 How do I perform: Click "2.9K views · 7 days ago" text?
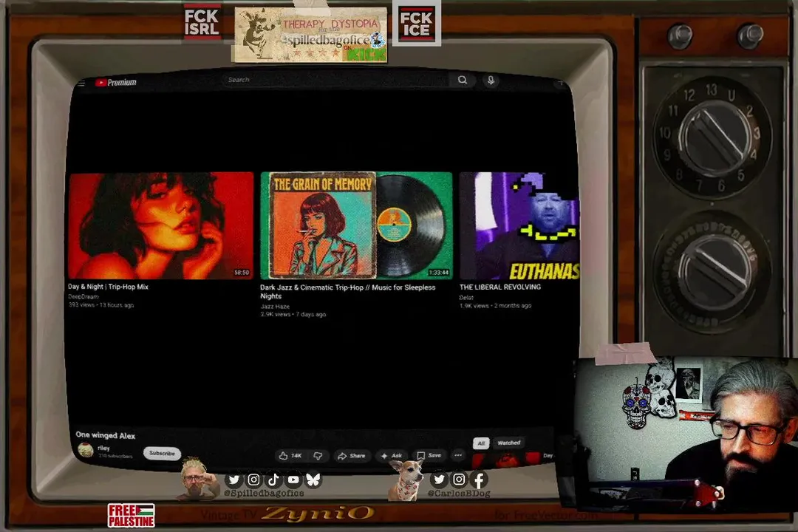click(293, 315)
